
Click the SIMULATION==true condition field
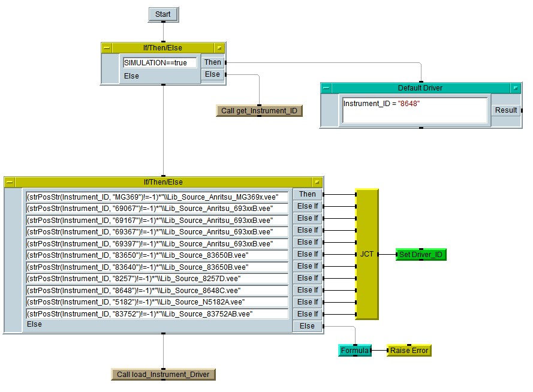pyautogui.click(x=159, y=62)
